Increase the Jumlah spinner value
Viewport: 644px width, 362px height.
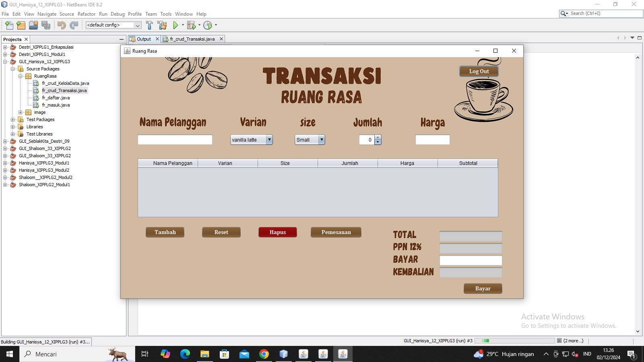coord(378,138)
